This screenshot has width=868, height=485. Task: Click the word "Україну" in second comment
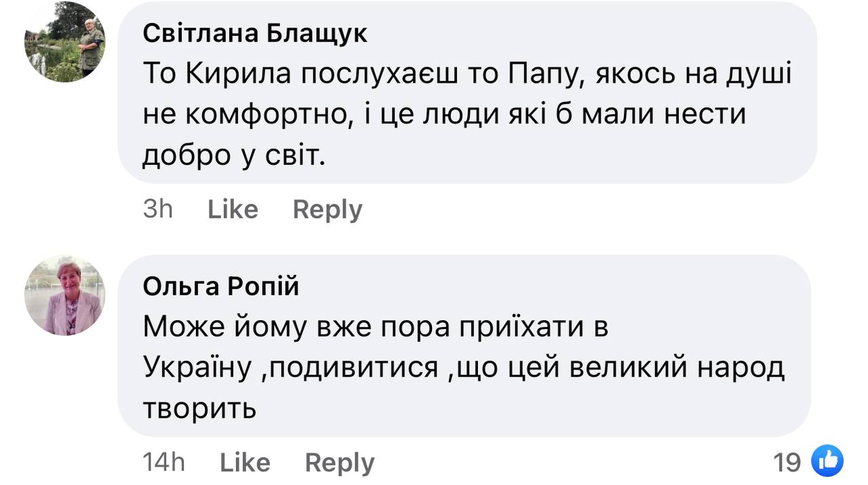[x=197, y=368]
